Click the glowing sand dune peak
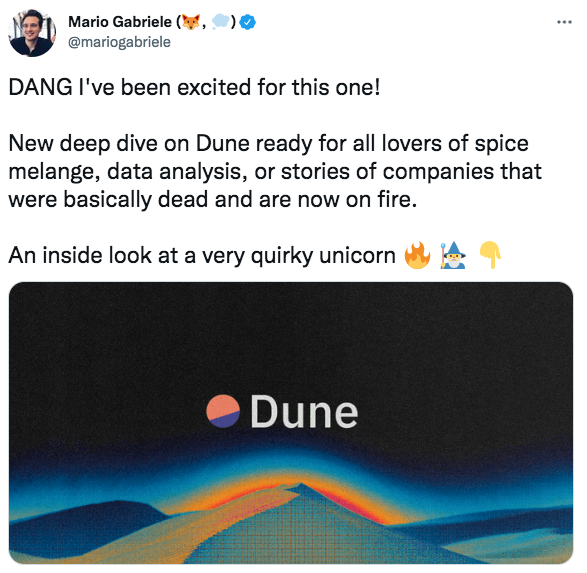Image resolution: width=587 pixels, height=573 pixels. 300,488
